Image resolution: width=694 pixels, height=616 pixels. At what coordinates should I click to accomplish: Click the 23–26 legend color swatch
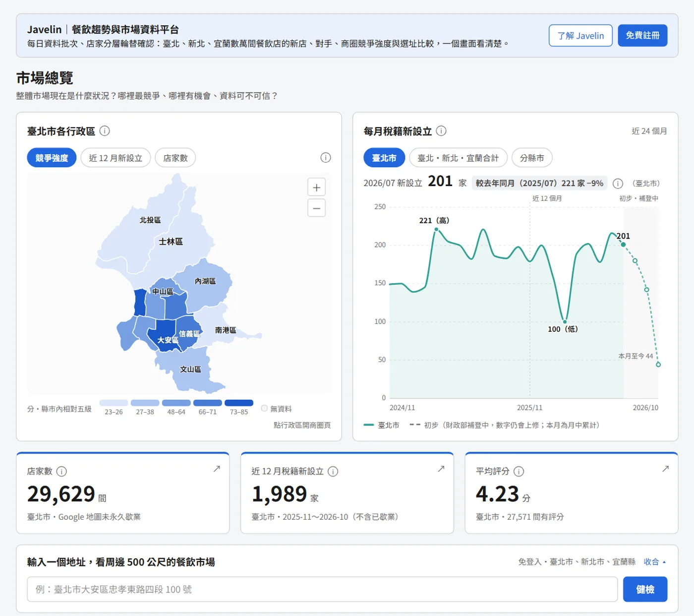pyautogui.click(x=114, y=403)
